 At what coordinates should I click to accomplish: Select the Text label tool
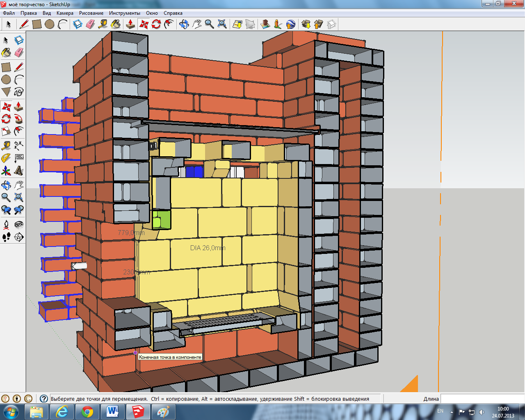pos(19,158)
